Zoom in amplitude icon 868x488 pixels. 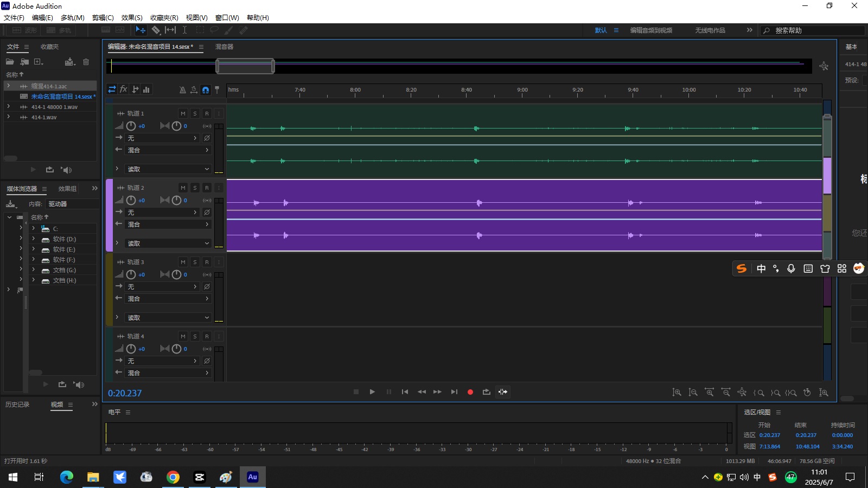pyautogui.click(x=676, y=392)
